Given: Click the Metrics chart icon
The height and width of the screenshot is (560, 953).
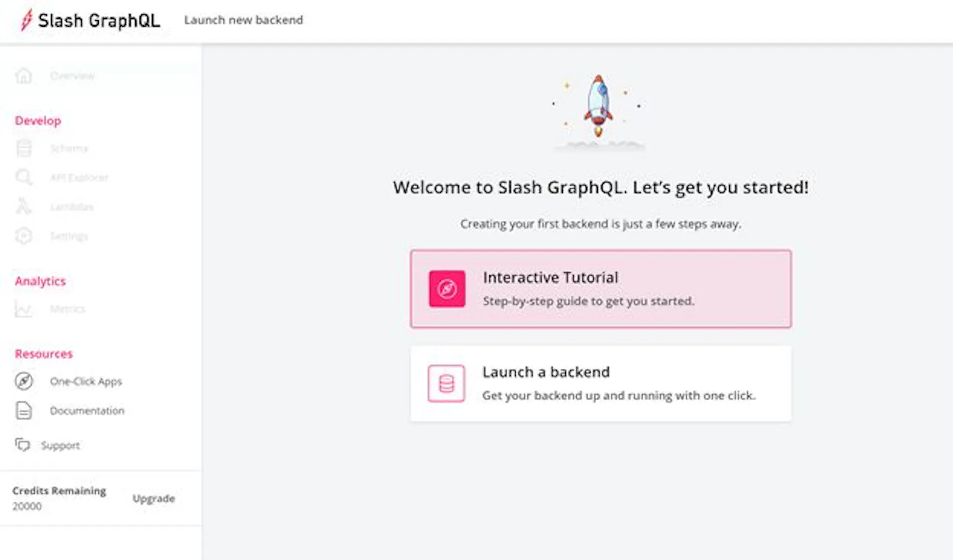Looking at the screenshot, I should pyautogui.click(x=23, y=309).
